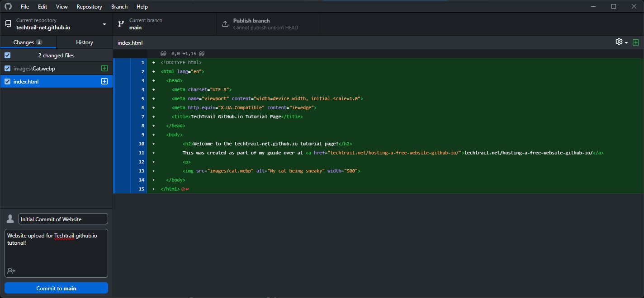Add co-authors icon in description box

[11, 270]
